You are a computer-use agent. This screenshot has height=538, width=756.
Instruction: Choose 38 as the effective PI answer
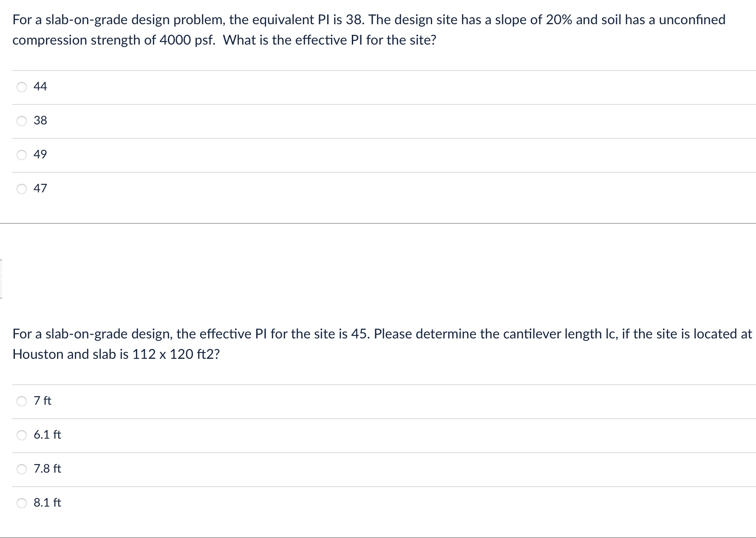[20, 120]
